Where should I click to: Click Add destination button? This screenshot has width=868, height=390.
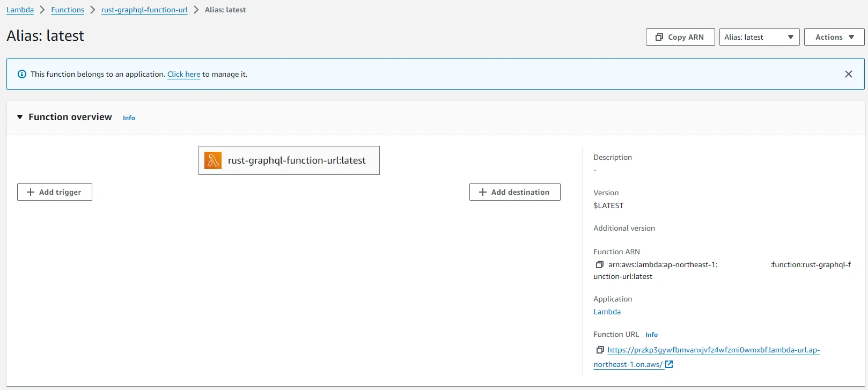514,192
